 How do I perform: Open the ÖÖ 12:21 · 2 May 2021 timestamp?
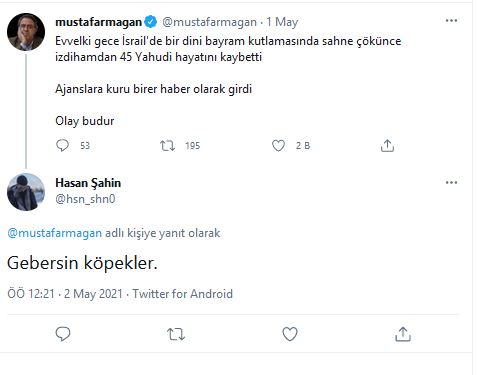click(65, 294)
